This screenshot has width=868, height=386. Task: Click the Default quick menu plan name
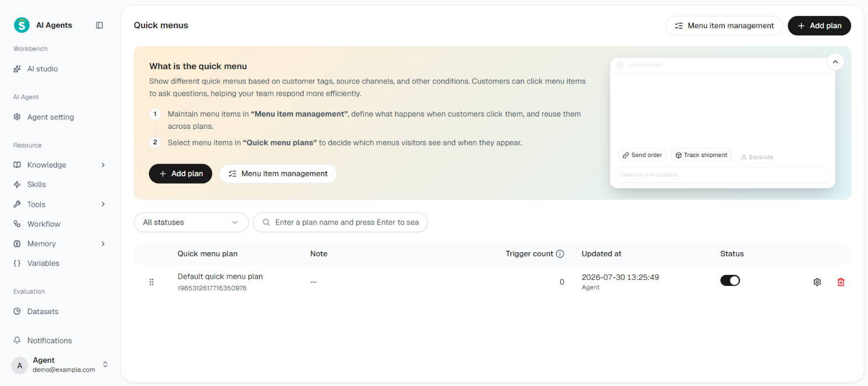point(220,277)
